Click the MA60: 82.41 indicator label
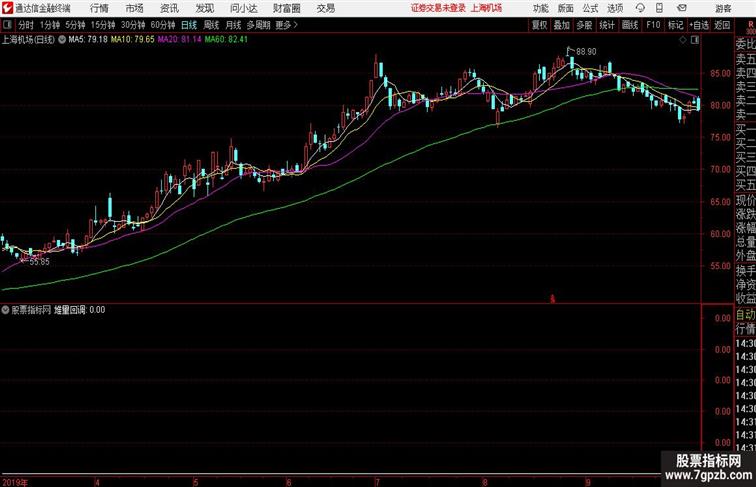The width and height of the screenshot is (756, 487). 226,40
